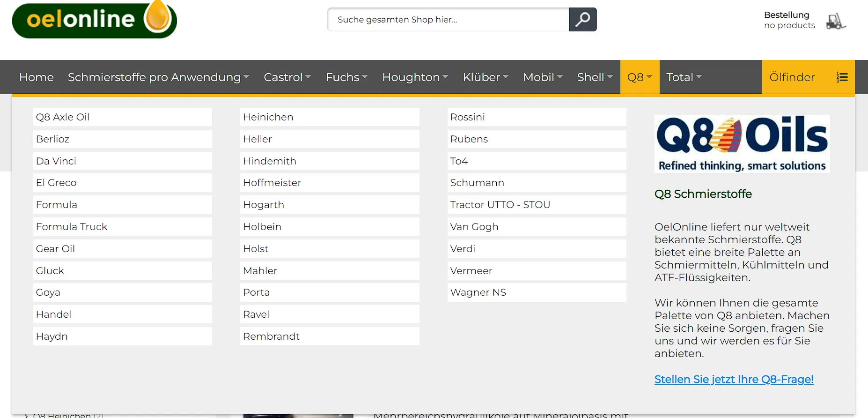Open Da Vinci category
This screenshot has width=868, height=418.
123,161
